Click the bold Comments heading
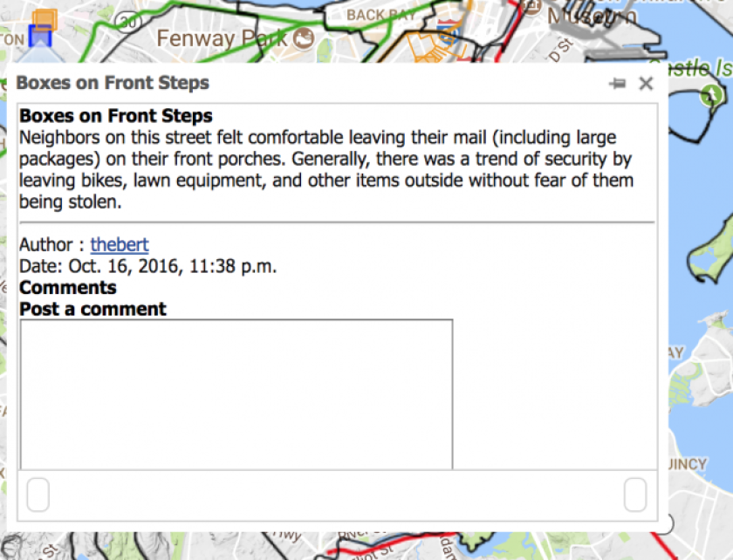The height and width of the screenshot is (560, 733). pyautogui.click(x=68, y=288)
